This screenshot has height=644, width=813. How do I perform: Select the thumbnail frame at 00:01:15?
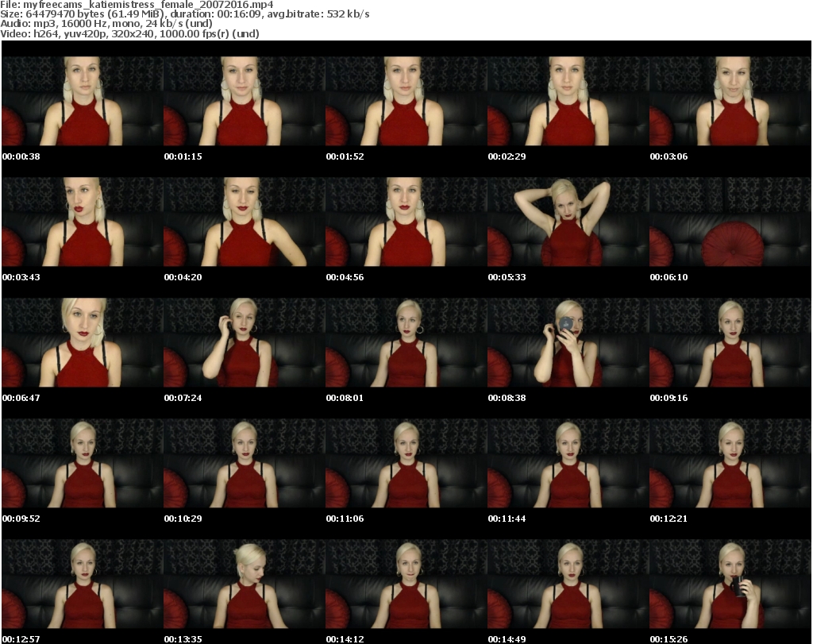click(x=245, y=101)
